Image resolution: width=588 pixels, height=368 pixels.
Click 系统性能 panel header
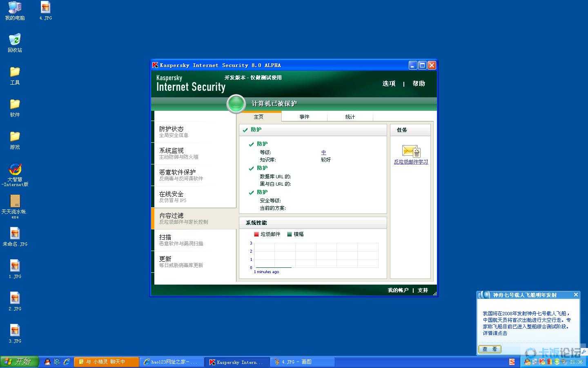tap(313, 223)
